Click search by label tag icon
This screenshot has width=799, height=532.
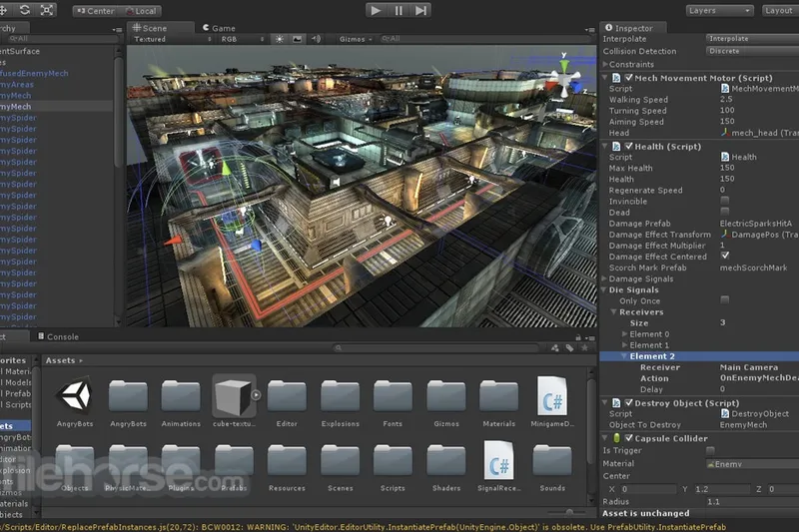coord(569,348)
